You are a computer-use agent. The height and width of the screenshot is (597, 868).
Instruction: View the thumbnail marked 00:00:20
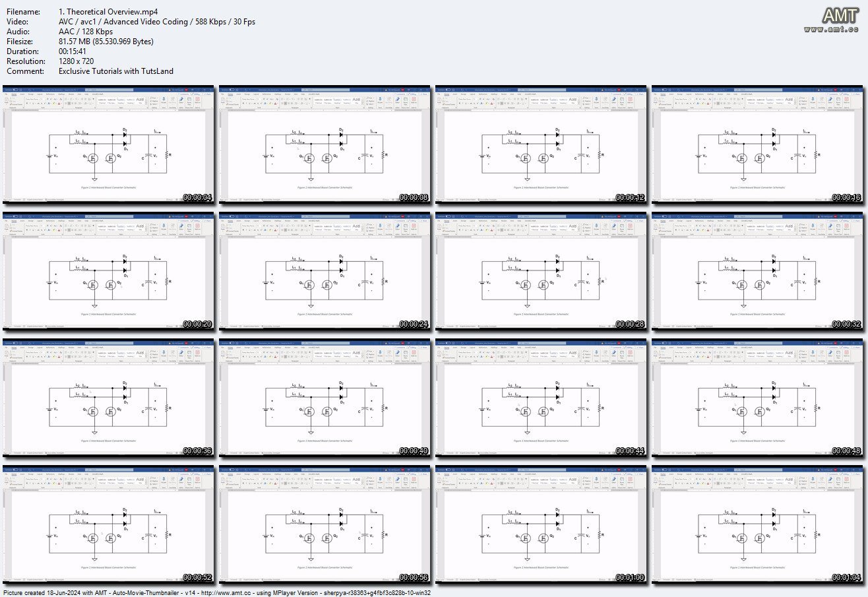(109, 271)
